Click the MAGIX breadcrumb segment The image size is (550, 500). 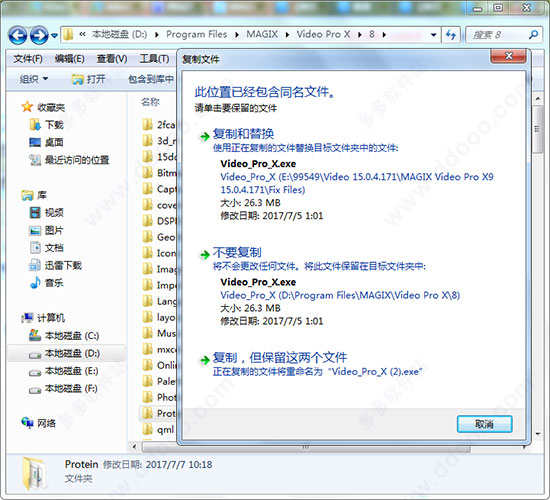(262, 34)
